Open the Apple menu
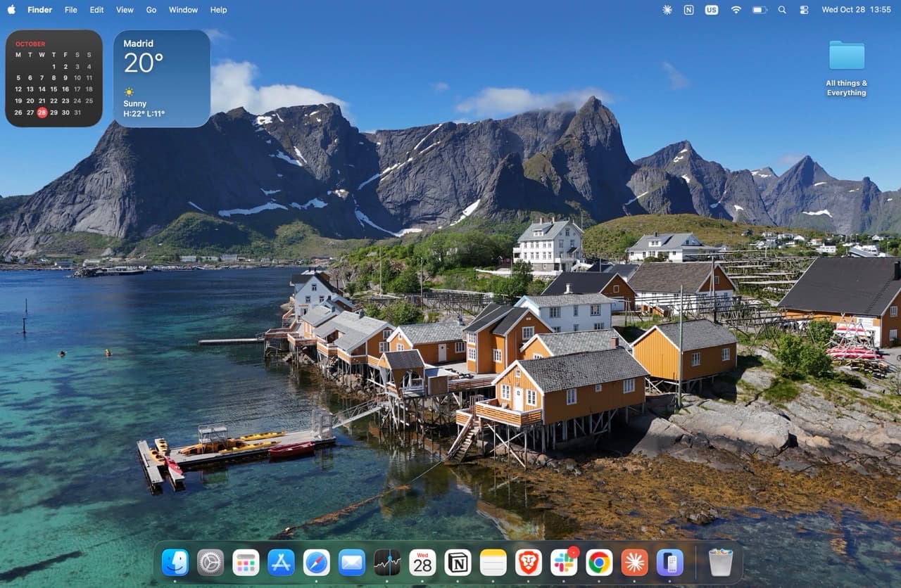Screen dimensions: 901x588 [x=11, y=10]
